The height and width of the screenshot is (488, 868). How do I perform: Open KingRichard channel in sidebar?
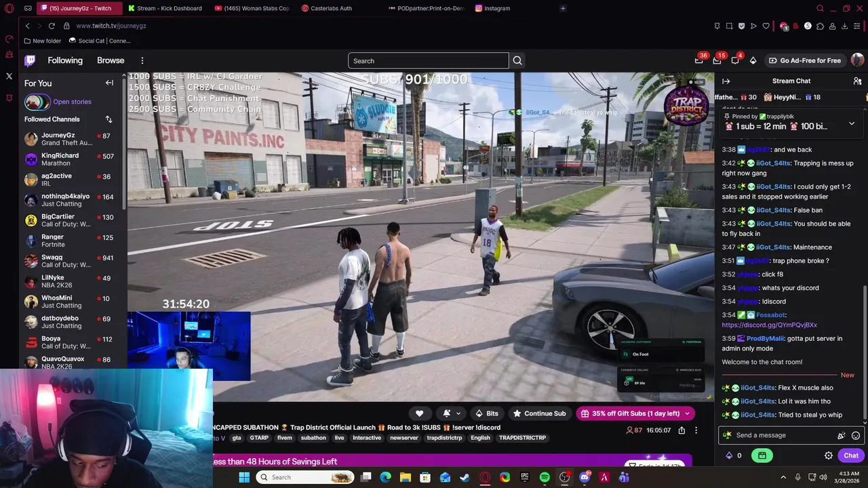(71, 159)
